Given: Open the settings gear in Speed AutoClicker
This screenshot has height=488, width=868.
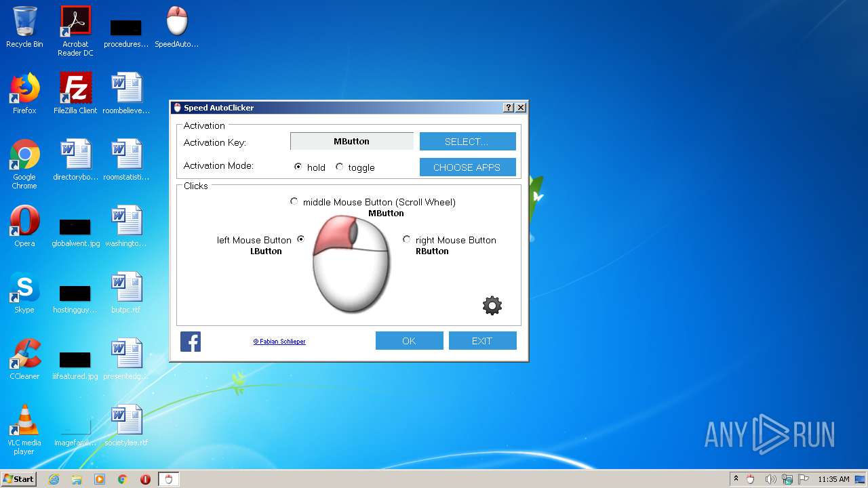Looking at the screenshot, I should click(492, 306).
